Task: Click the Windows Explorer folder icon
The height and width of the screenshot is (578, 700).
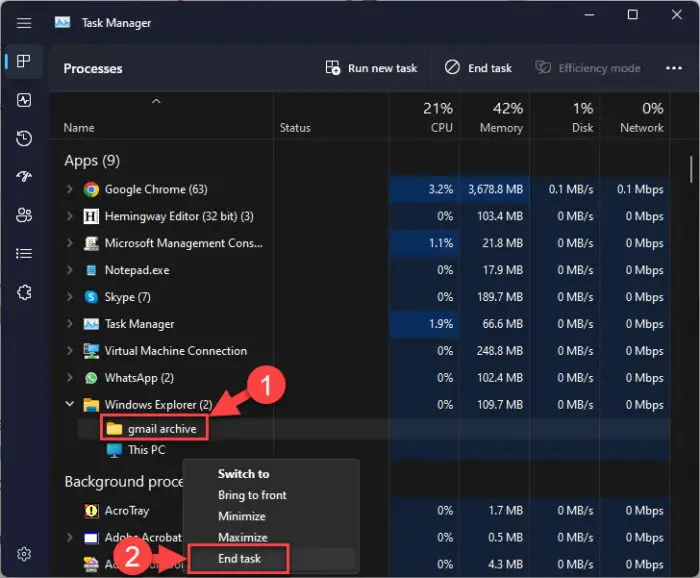Action: tap(91, 405)
